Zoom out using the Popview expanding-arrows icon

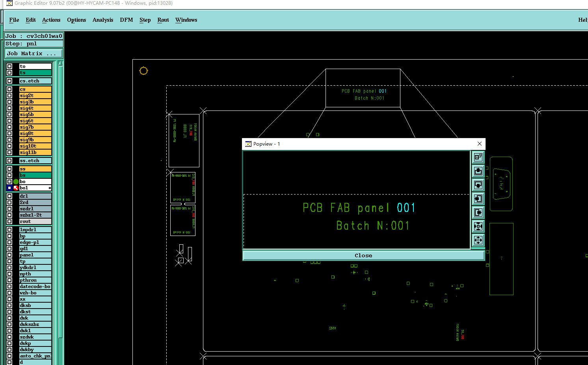(x=478, y=240)
